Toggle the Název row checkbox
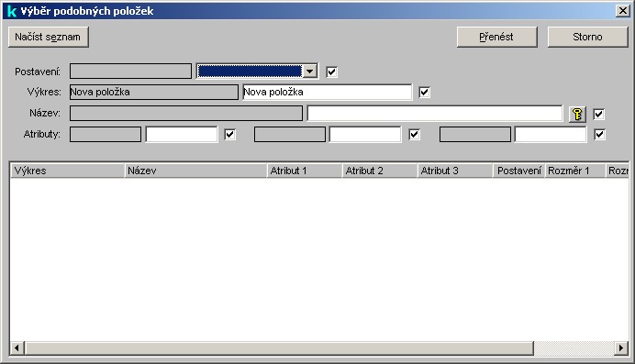The width and height of the screenshot is (635, 364). [x=598, y=114]
